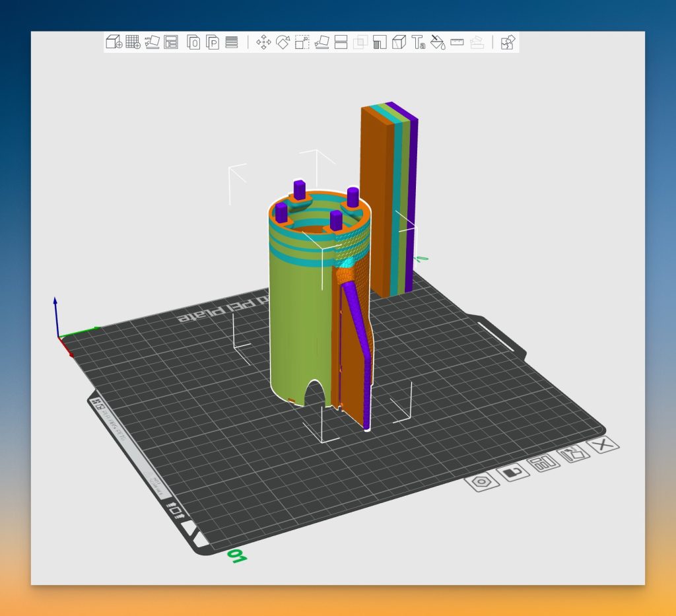Select the striped prime tower object
This screenshot has height=616, width=676.
pyautogui.click(x=388, y=198)
